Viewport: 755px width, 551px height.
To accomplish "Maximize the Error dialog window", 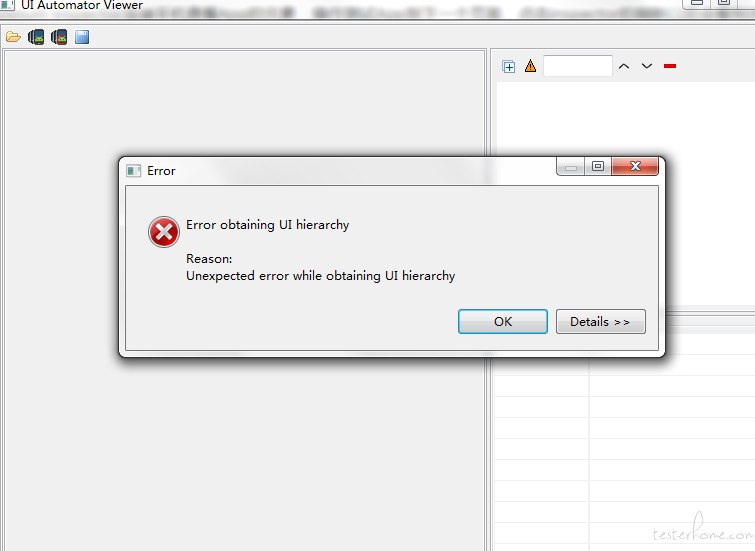I will coord(598,166).
